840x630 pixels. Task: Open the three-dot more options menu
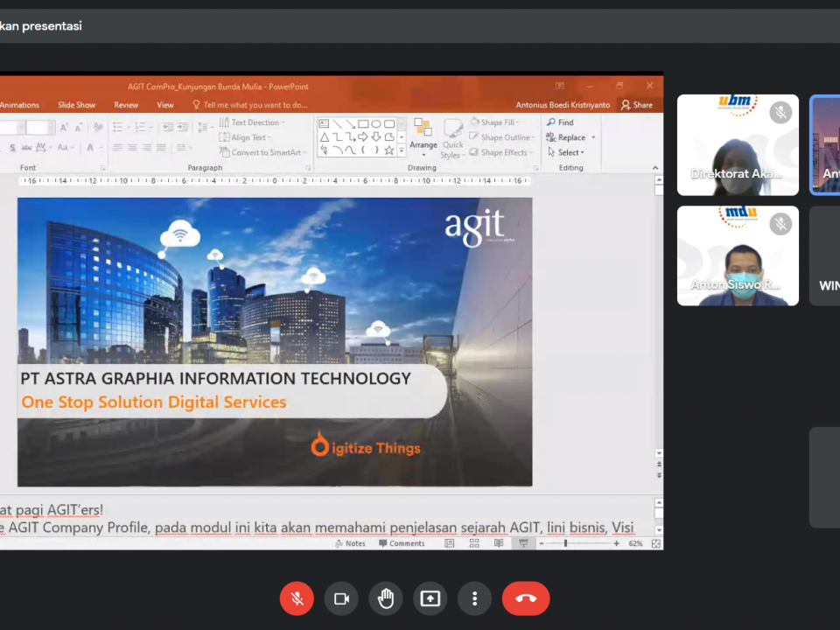(x=474, y=598)
